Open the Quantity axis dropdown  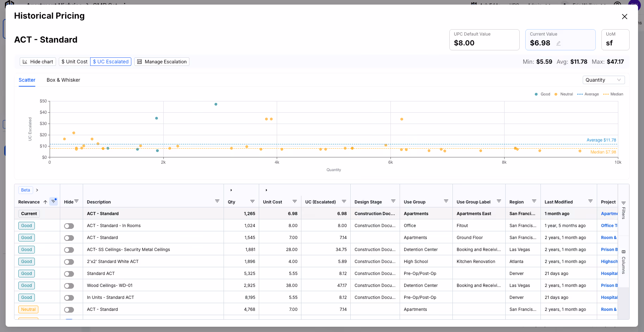point(604,80)
